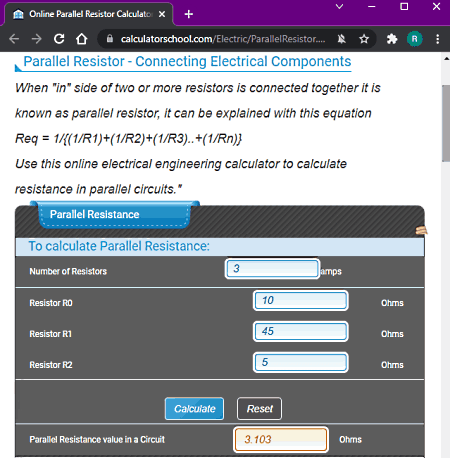Click the 'Ohms' unit beside the result
This screenshot has height=458, width=450.
click(350, 440)
